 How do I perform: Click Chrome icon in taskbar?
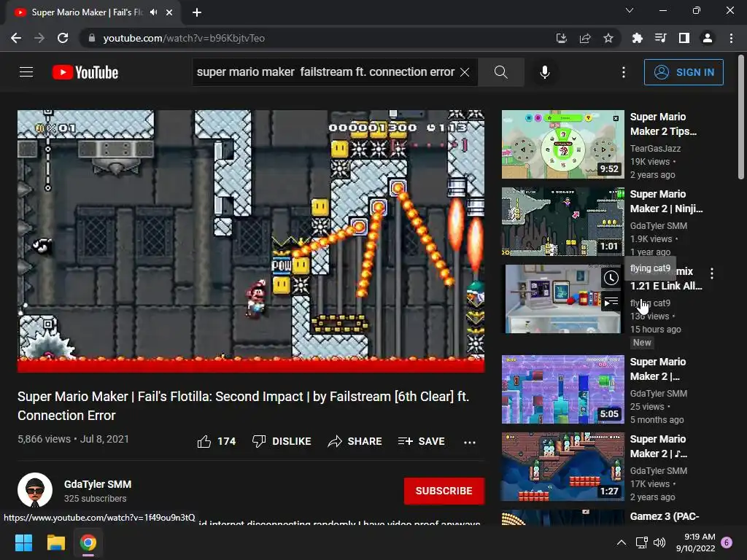coord(88,542)
